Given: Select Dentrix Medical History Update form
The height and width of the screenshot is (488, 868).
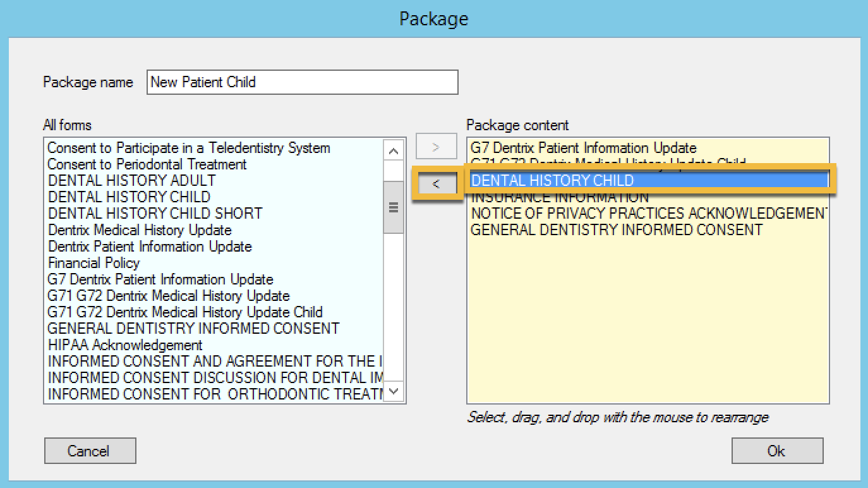Looking at the screenshot, I should (140, 230).
